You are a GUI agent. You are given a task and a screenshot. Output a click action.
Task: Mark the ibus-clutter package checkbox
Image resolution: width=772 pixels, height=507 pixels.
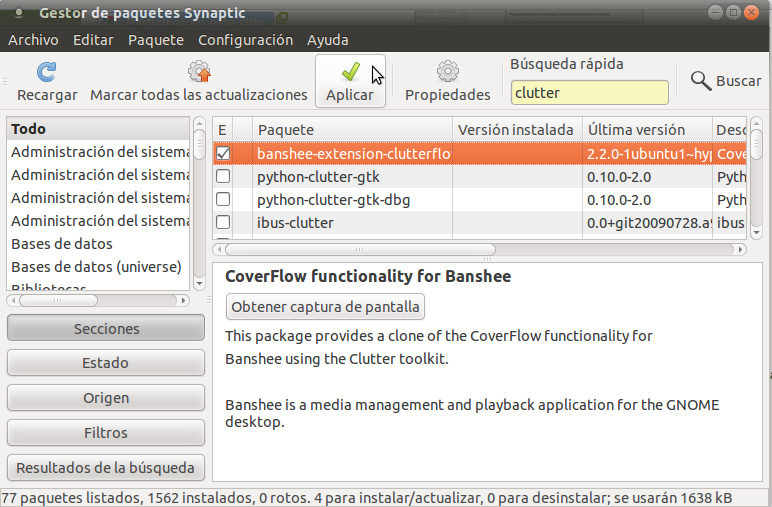tap(223, 222)
